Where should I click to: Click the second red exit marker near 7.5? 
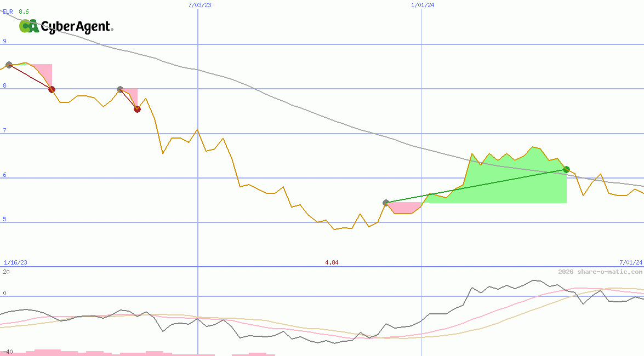[x=137, y=109]
